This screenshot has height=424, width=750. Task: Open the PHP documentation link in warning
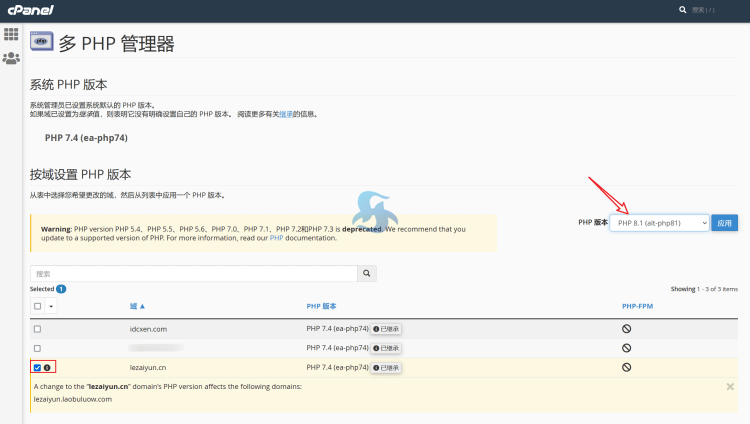276,238
